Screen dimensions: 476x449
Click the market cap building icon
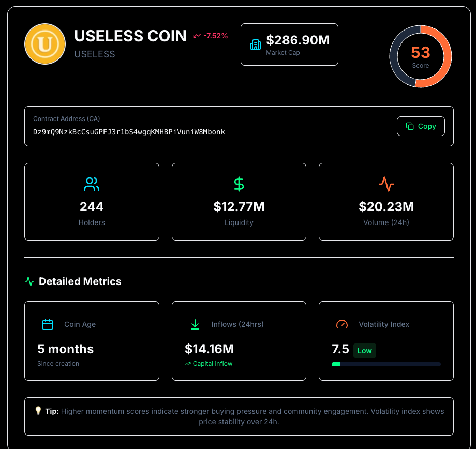(256, 44)
